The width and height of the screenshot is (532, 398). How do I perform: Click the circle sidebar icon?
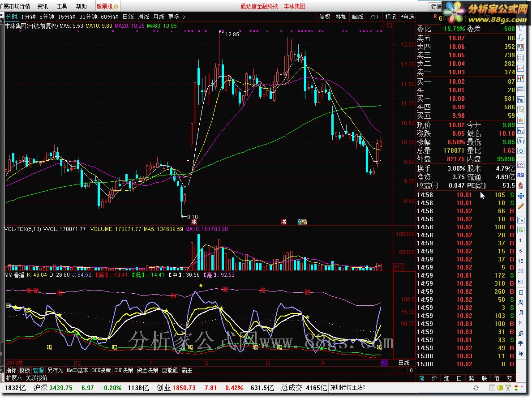[520, 151]
